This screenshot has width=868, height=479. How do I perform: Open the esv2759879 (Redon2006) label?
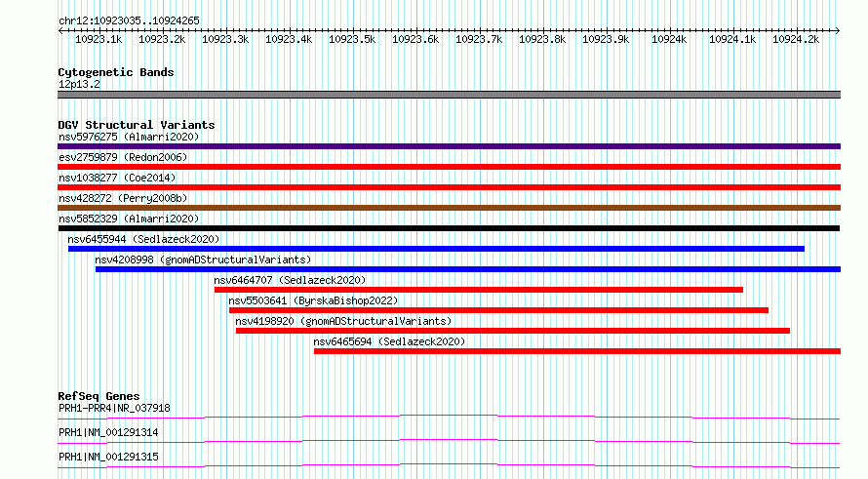(x=123, y=157)
